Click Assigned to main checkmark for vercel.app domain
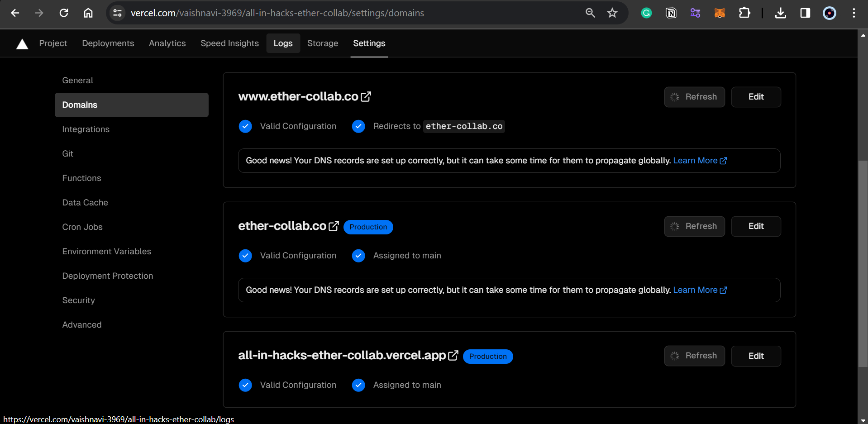 [358, 385]
